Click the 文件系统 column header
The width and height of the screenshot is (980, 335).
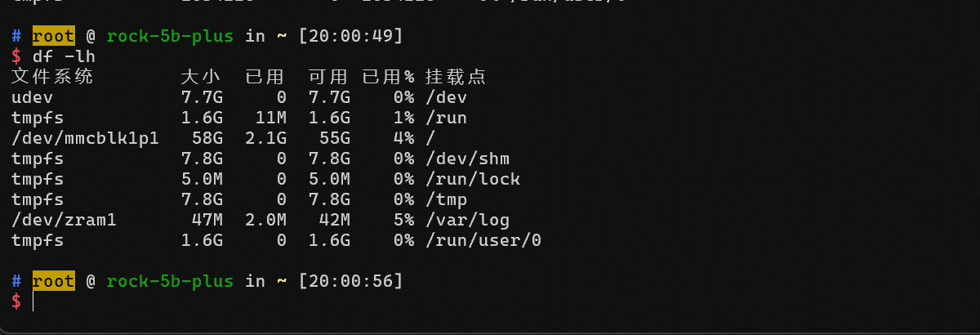tap(52, 78)
